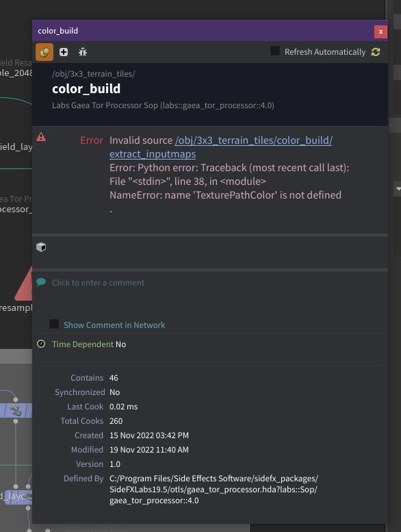The height and width of the screenshot is (532, 401).
Task: Click the 'Click to enter a comment' field
Action: [x=99, y=283]
